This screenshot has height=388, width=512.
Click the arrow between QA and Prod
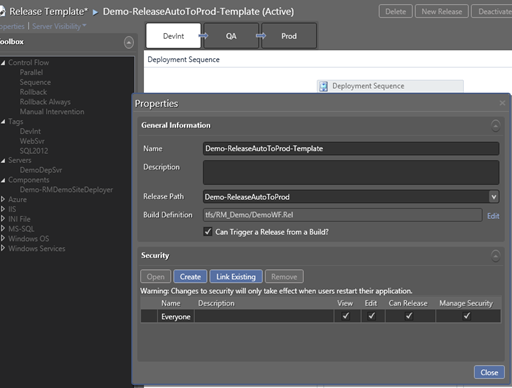pyautogui.click(x=261, y=36)
